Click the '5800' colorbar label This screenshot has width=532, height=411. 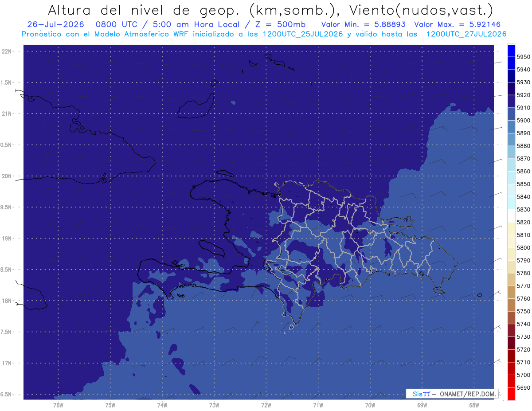point(523,247)
